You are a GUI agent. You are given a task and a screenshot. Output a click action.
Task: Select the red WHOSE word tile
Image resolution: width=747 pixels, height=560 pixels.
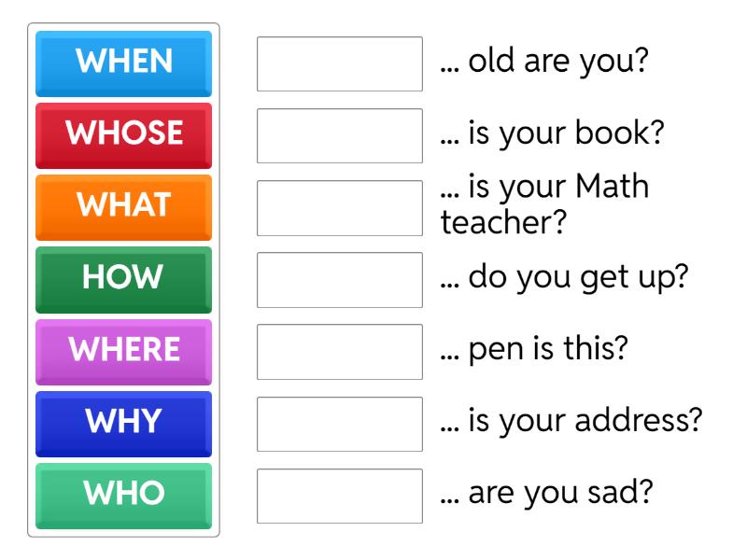pos(123,134)
